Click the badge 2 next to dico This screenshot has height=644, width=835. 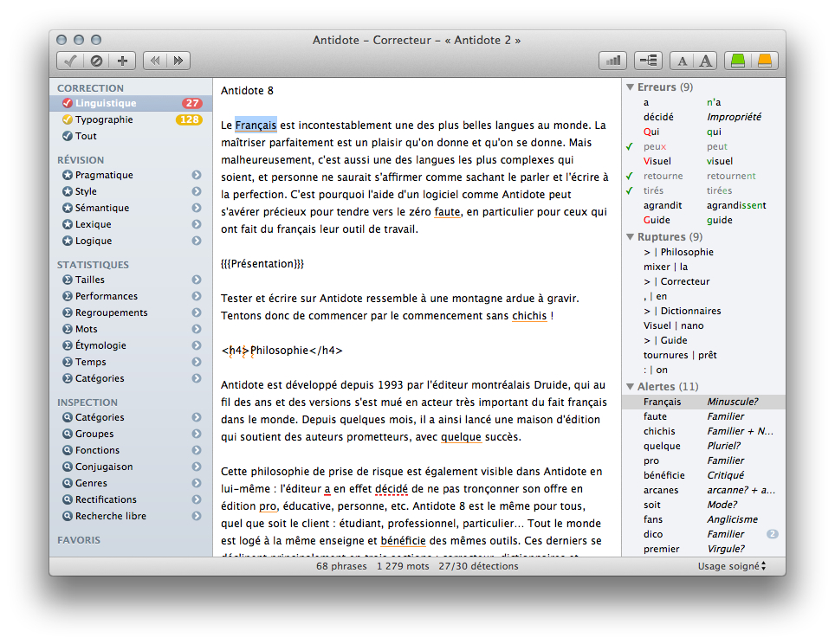tap(772, 534)
